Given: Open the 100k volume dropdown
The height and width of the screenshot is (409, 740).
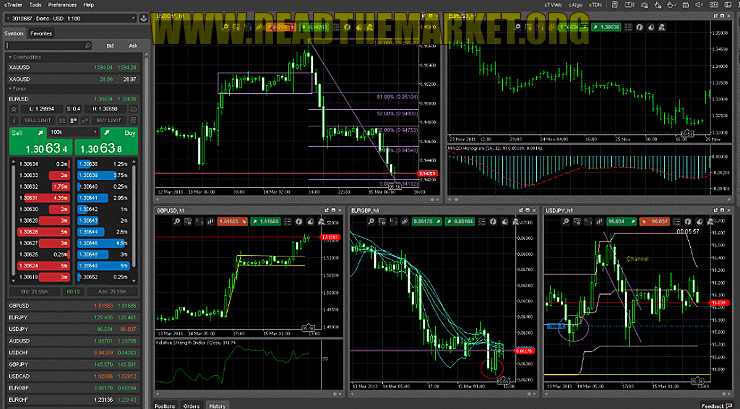Looking at the screenshot, I should [x=73, y=133].
